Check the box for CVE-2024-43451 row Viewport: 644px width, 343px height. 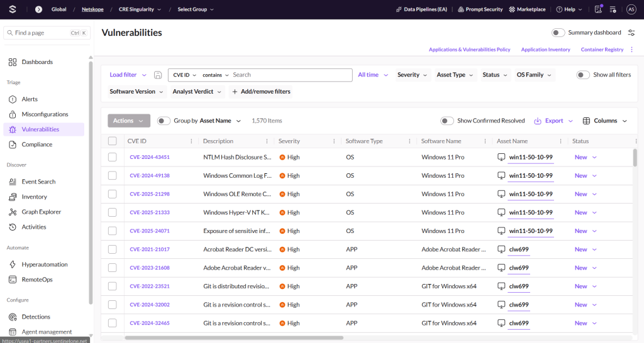[x=113, y=157]
